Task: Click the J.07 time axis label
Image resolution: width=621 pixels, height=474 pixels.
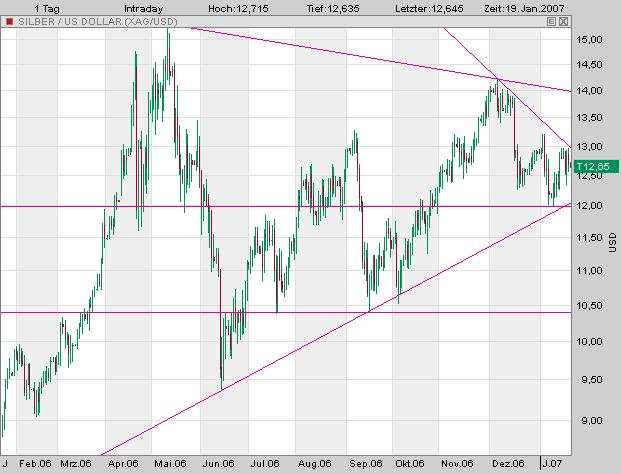Action: (552, 463)
